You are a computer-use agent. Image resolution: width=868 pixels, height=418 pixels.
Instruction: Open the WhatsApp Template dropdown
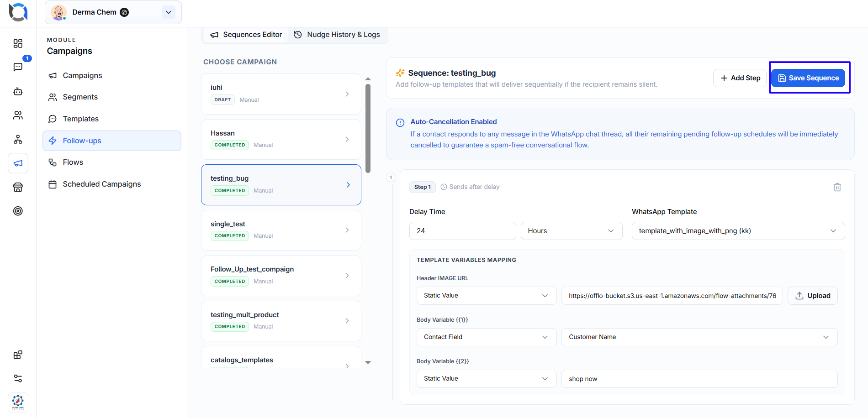pos(738,231)
